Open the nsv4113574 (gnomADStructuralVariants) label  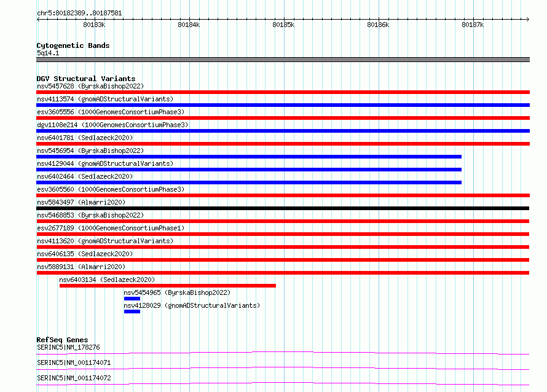click(x=105, y=99)
